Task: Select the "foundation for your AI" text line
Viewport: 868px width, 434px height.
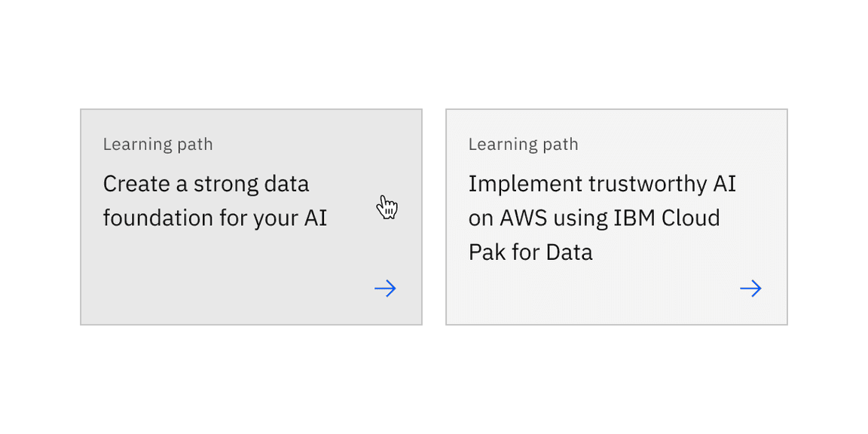Action: coord(215,219)
